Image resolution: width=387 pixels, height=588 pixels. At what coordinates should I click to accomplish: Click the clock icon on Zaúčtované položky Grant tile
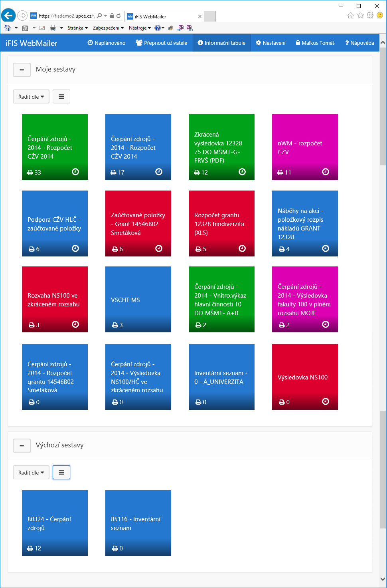[159, 248]
